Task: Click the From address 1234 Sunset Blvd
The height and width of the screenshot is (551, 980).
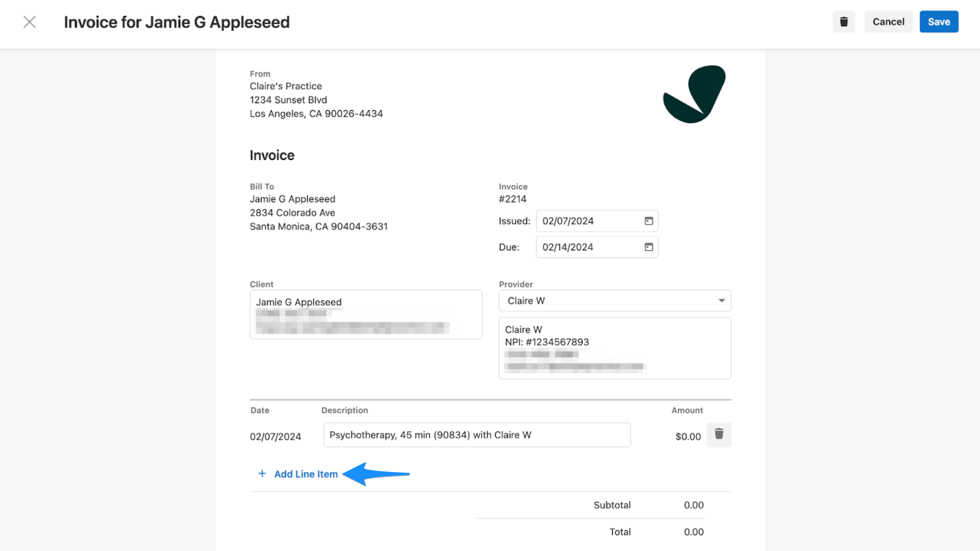Action: [288, 100]
